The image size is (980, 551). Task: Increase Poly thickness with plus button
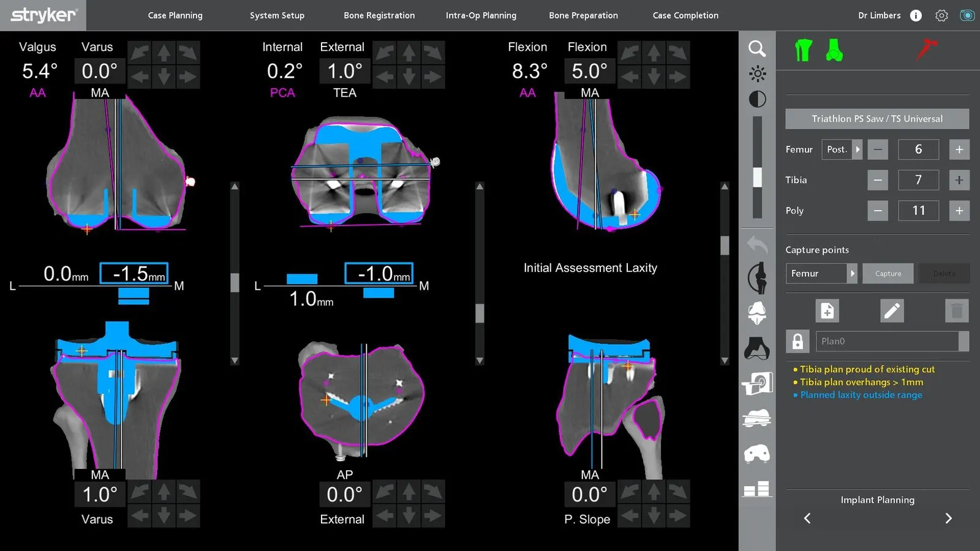tap(959, 211)
